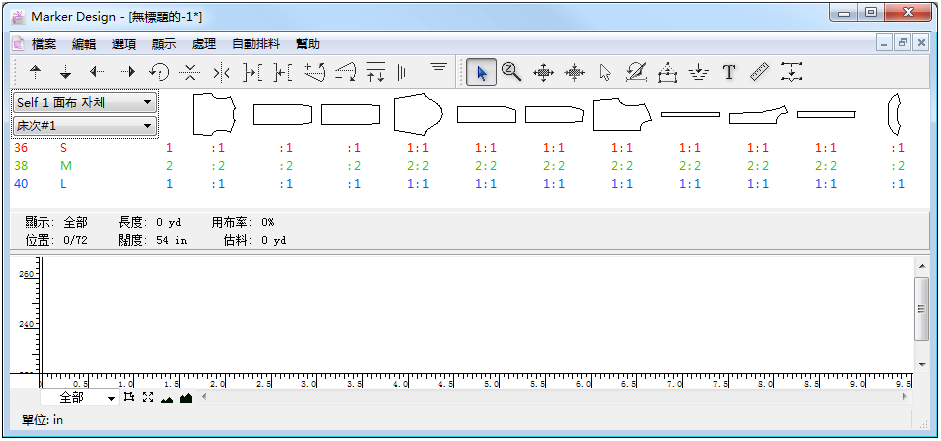Image resolution: width=941 pixels, height=441 pixels.
Task: Select the Text tool (T icon)
Action: (x=729, y=73)
